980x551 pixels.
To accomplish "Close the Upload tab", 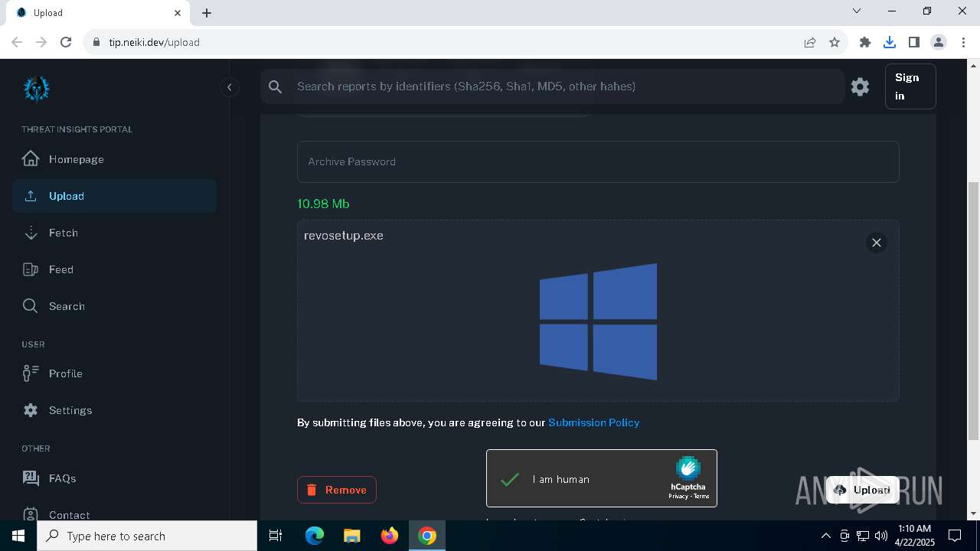I will click(178, 13).
